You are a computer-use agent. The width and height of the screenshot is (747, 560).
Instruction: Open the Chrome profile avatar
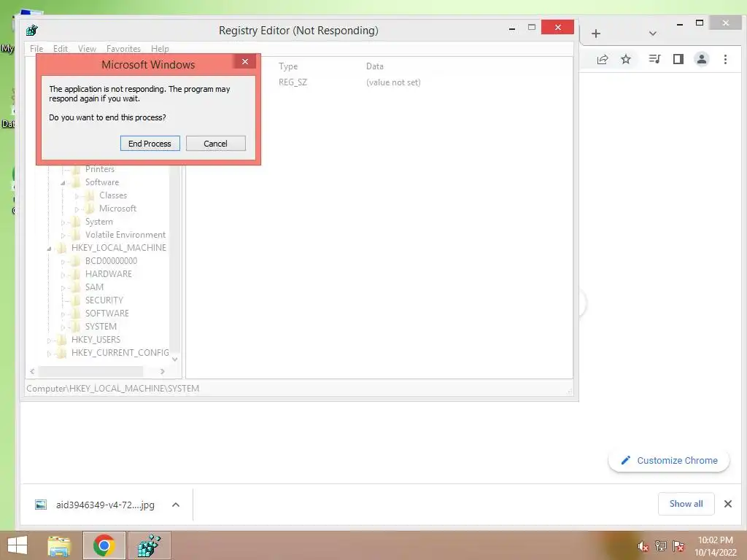pyautogui.click(x=702, y=59)
